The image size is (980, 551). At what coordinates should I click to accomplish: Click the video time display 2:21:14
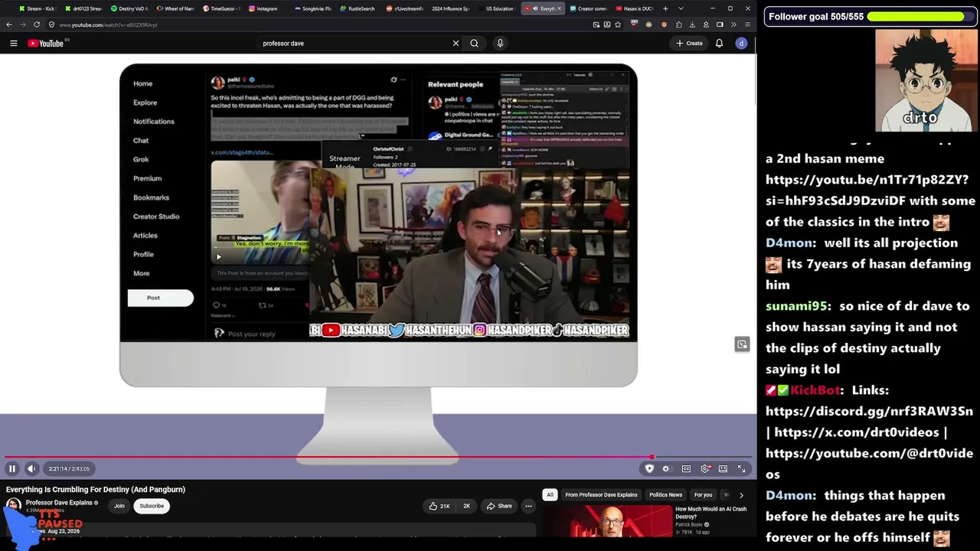point(69,469)
